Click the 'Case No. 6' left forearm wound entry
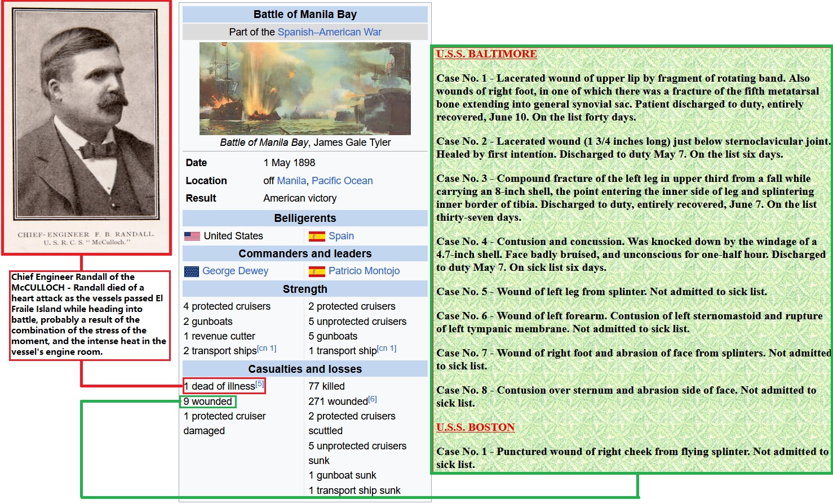This screenshot has width=833, height=504. [630, 322]
